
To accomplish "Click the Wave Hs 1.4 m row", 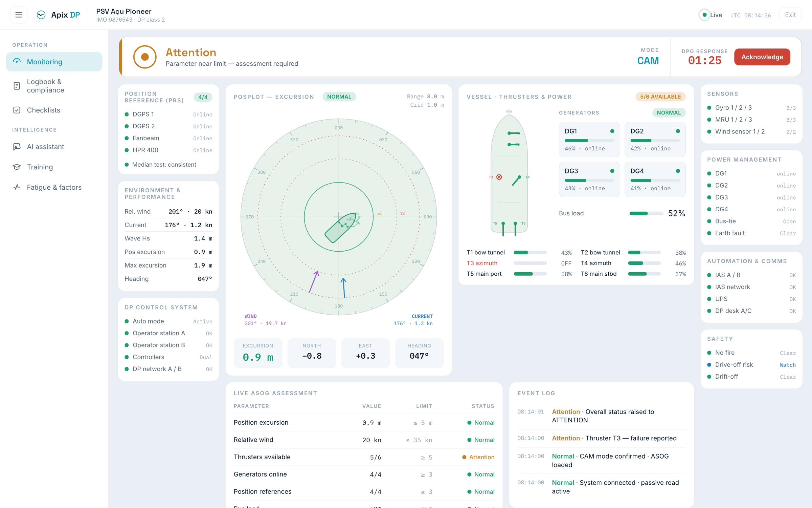I will coord(168,238).
